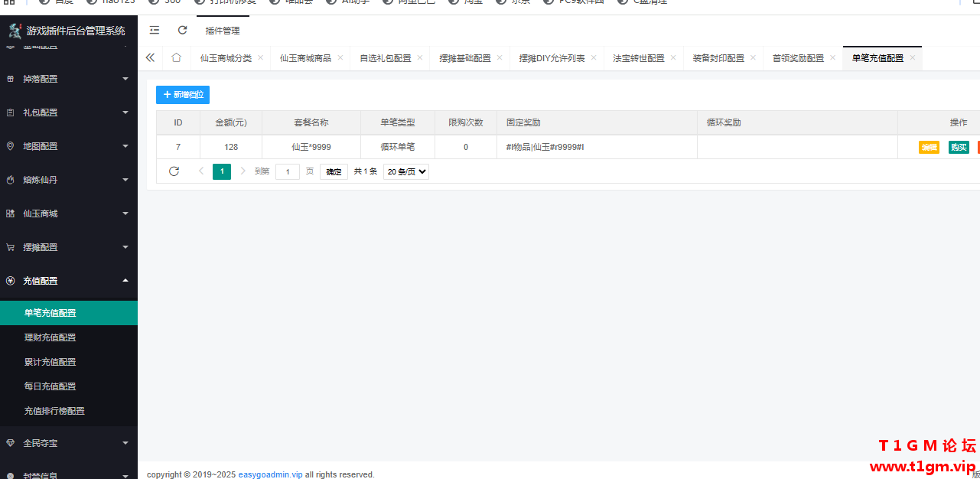This screenshot has height=479, width=980.
Task: Click the double-left arrow to scroll tabs
Action: 150,57
